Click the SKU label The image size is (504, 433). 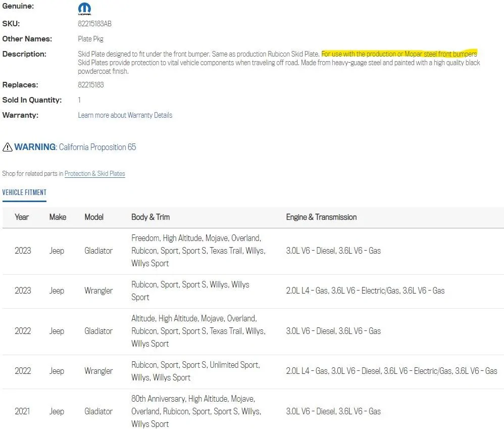click(x=11, y=24)
